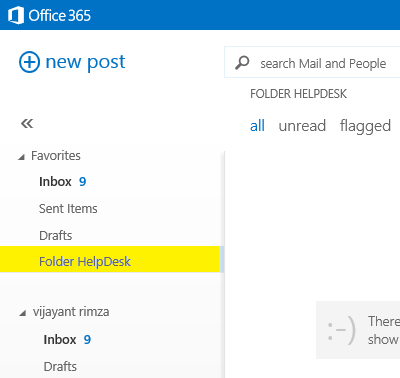Collapse the vijayant rimza mailbox triangle
This screenshot has height=378, width=400.
[x=23, y=313]
